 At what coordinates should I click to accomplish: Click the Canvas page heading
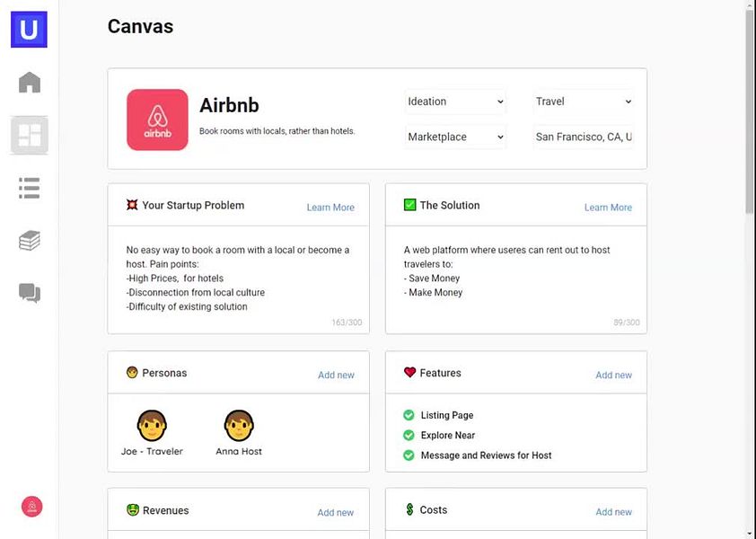click(140, 26)
